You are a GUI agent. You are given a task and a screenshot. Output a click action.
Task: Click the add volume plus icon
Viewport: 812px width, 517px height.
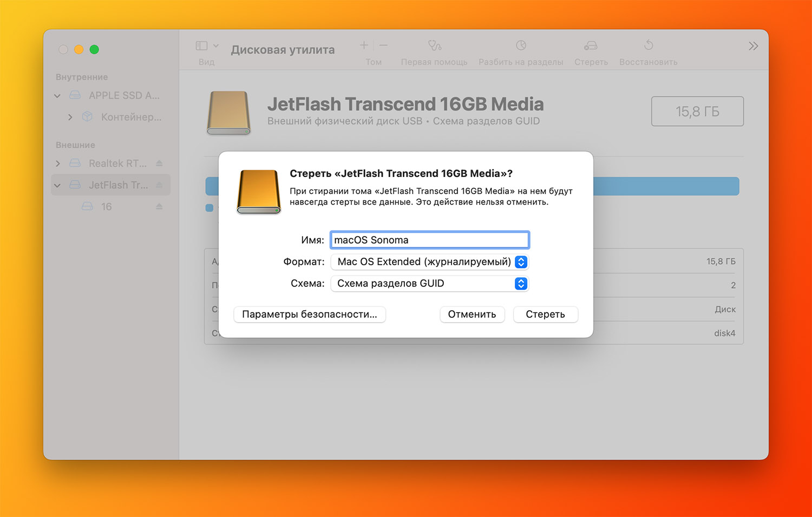[364, 45]
